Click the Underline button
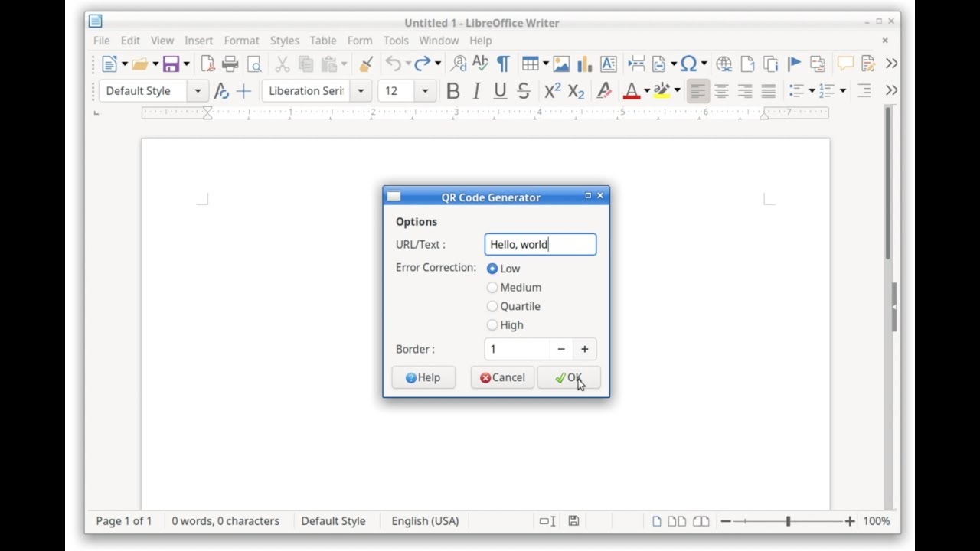Screen dimensions: 980x551 [x=501, y=91]
